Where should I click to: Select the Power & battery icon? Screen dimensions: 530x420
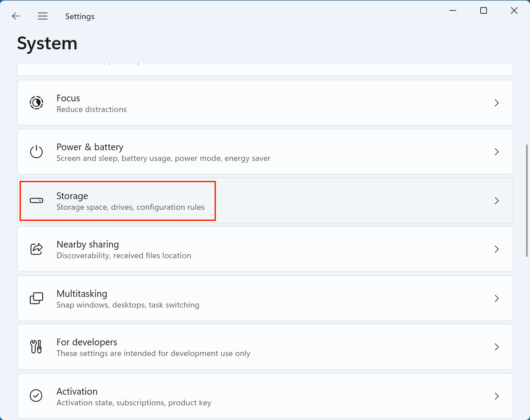[x=36, y=152]
